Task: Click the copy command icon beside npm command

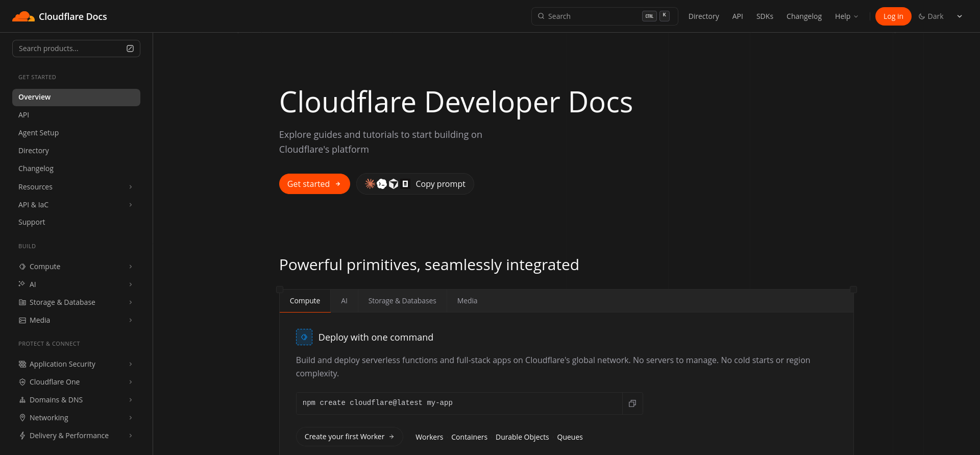Action: (x=632, y=403)
